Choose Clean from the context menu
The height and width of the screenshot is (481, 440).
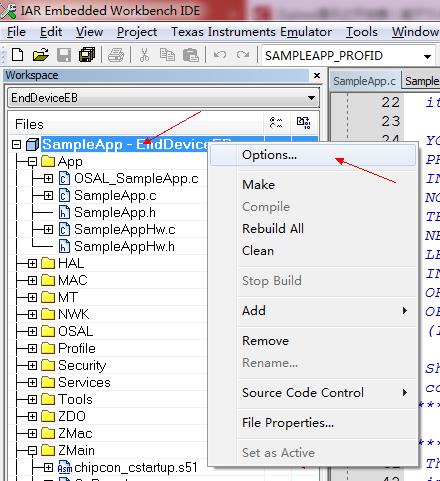[x=313, y=251]
